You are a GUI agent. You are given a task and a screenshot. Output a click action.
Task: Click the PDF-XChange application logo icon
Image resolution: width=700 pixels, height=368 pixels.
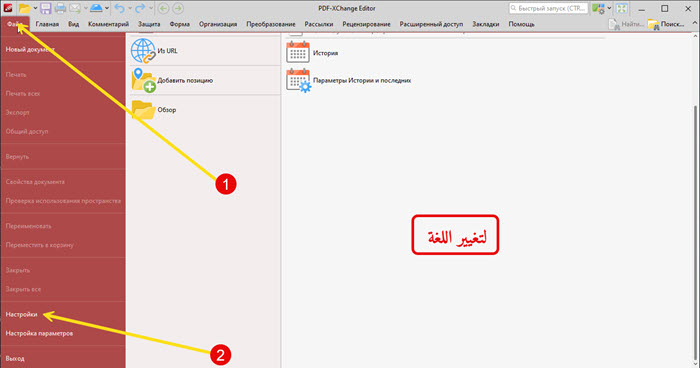pyautogui.click(x=8, y=8)
